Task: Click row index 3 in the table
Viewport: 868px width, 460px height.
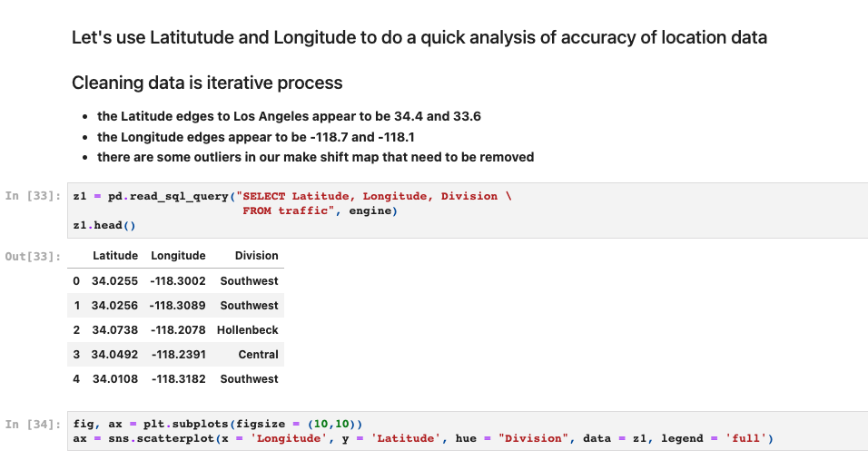Action: pos(76,355)
